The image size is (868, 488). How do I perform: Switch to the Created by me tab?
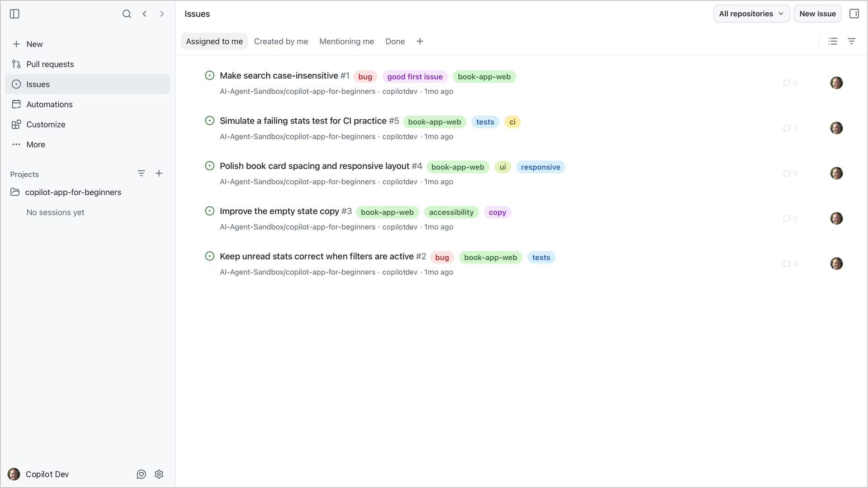coord(281,42)
